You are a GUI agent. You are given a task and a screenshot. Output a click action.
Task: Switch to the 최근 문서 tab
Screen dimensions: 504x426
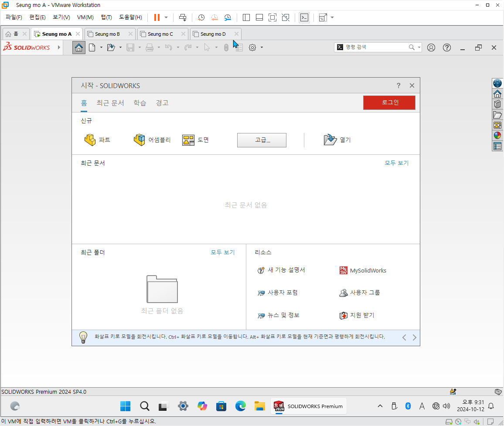point(110,103)
